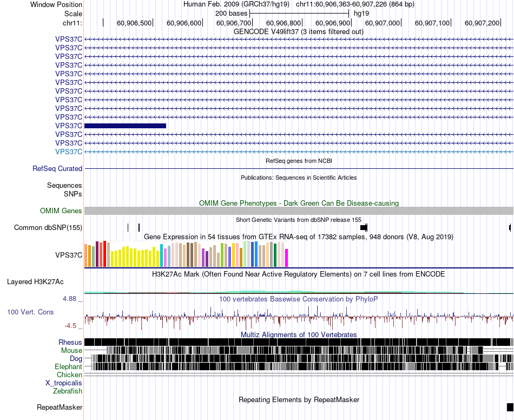
Task: Click the SNPs label
Action: click(x=73, y=194)
